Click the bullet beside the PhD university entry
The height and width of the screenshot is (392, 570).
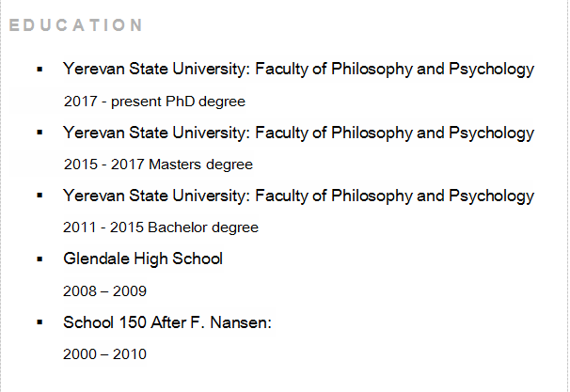(x=40, y=69)
